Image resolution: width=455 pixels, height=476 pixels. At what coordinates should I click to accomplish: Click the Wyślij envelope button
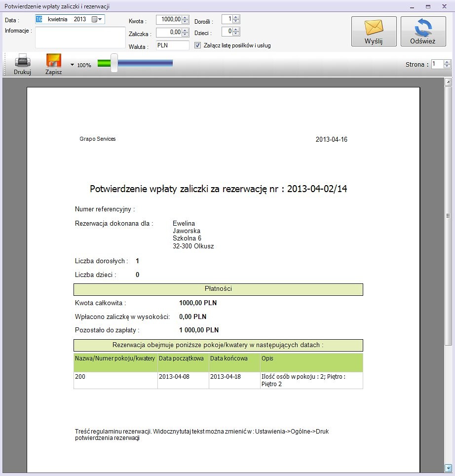pos(374,31)
